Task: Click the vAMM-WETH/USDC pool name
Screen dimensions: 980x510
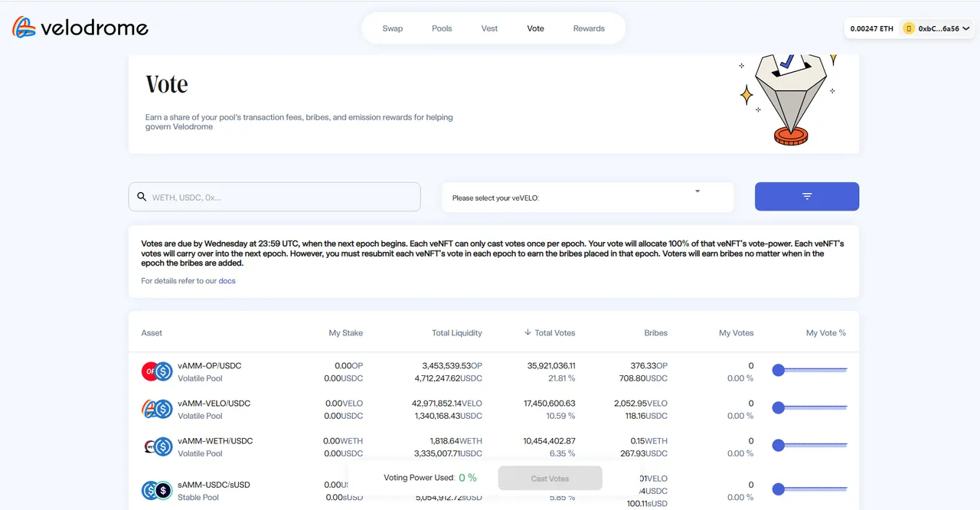Action: [x=215, y=441]
